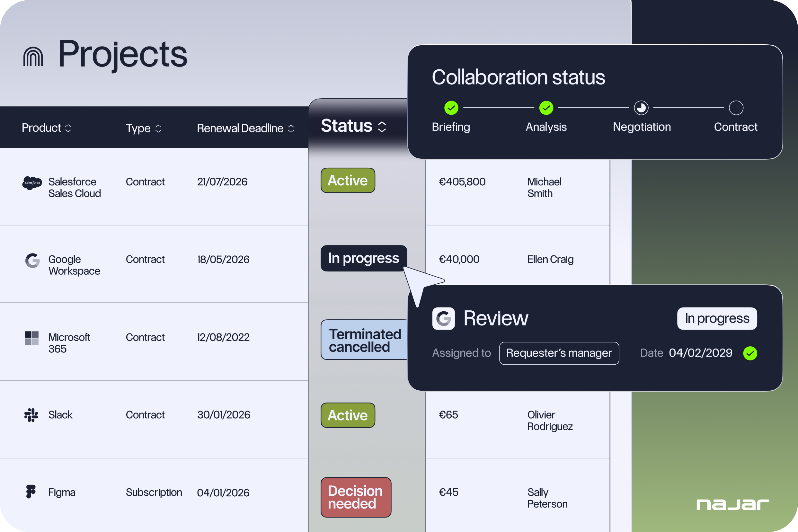This screenshot has height=532, width=798.
Task: Click the Google icon in Review card
Action: pyautogui.click(x=443, y=319)
